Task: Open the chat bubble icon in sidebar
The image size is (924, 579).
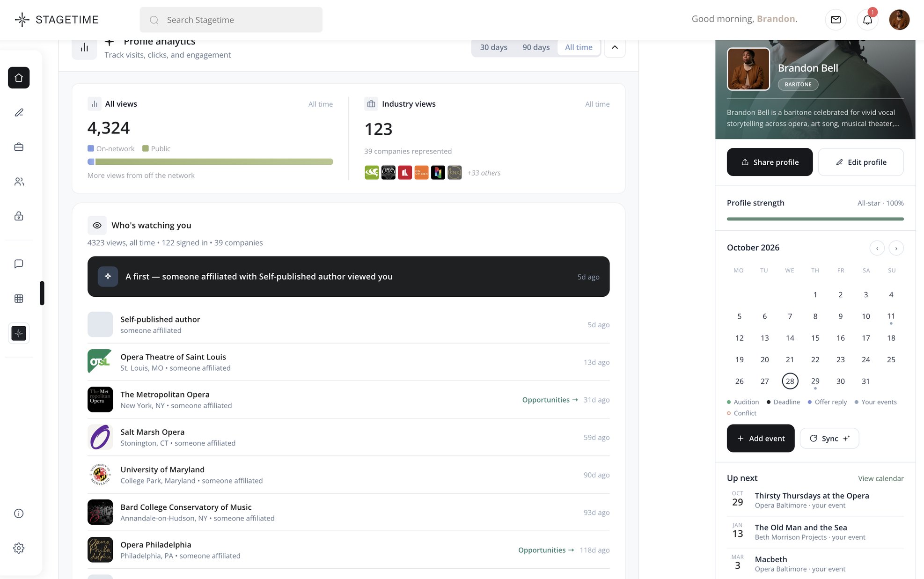Action: 19,264
